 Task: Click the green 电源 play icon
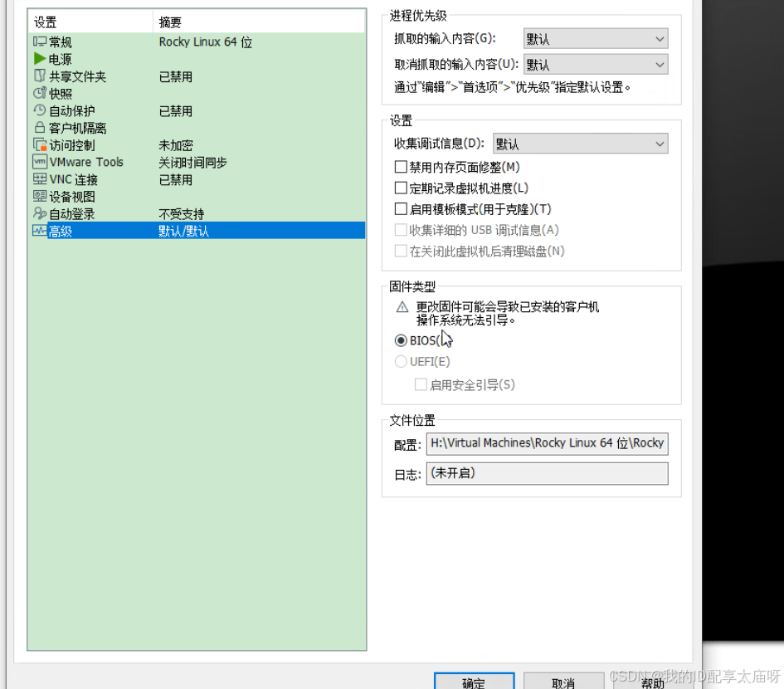40,59
